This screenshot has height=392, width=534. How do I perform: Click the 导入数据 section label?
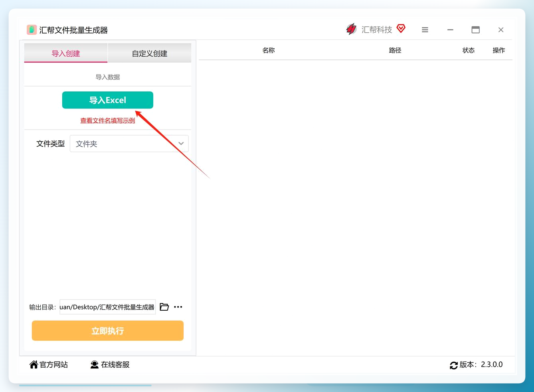(108, 77)
